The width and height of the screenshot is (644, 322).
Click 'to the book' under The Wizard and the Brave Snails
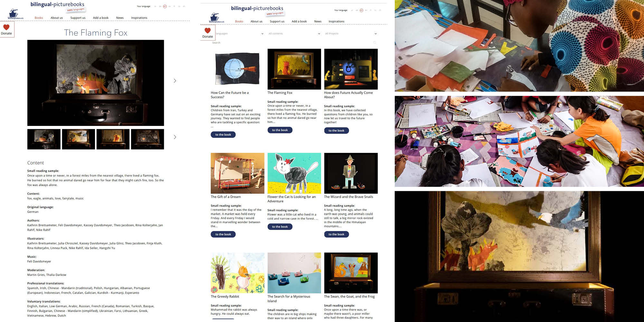[336, 234]
